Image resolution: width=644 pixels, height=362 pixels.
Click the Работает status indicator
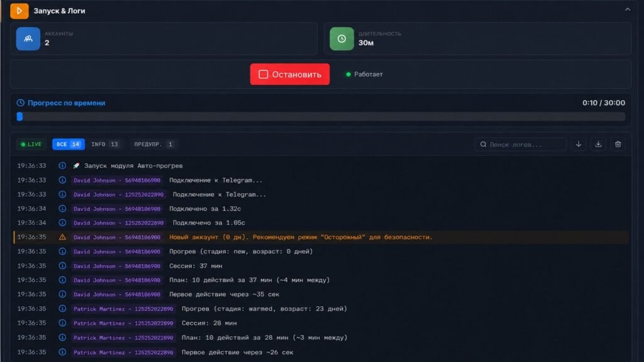[x=364, y=74]
